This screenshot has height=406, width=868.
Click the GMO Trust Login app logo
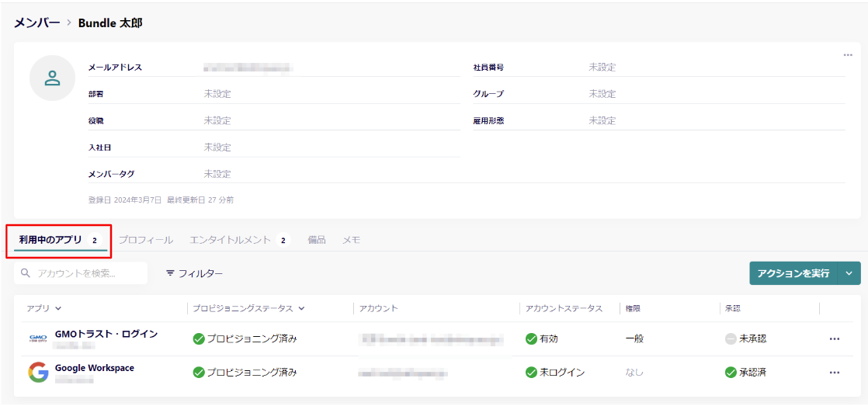(38, 338)
